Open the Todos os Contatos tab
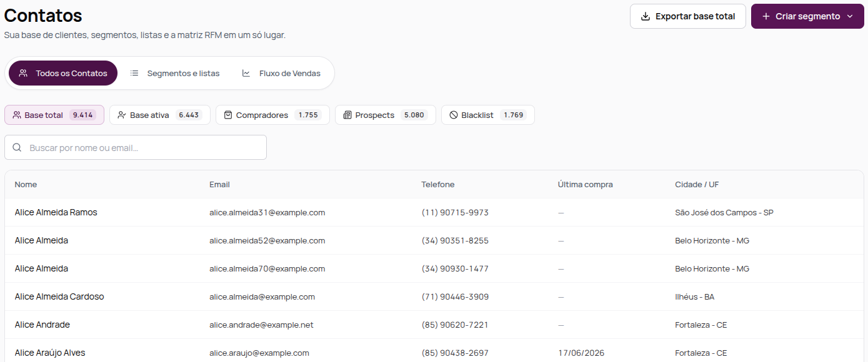Image resolution: width=868 pixels, height=362 pixels. pos(63,73)
